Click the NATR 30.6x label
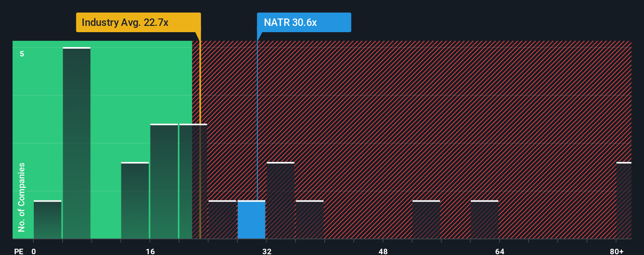644x255 pixels. tap(304, 22)
